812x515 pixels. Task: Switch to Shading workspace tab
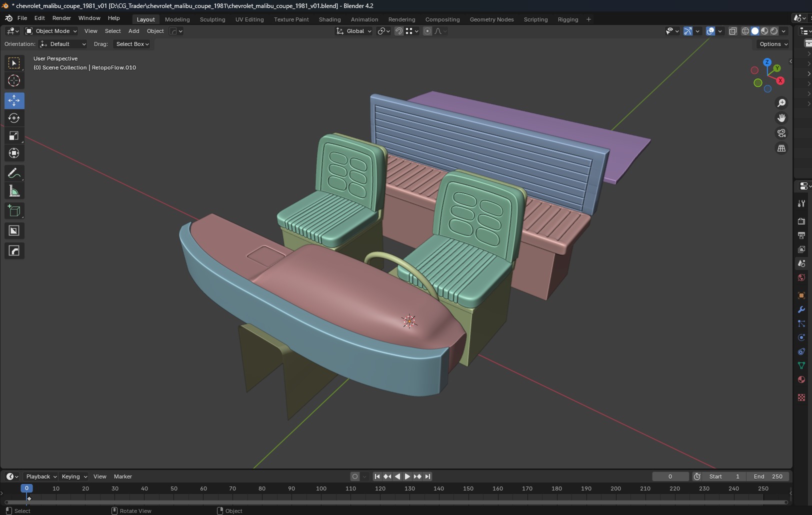pyautogui.click(x=329, y=19)
